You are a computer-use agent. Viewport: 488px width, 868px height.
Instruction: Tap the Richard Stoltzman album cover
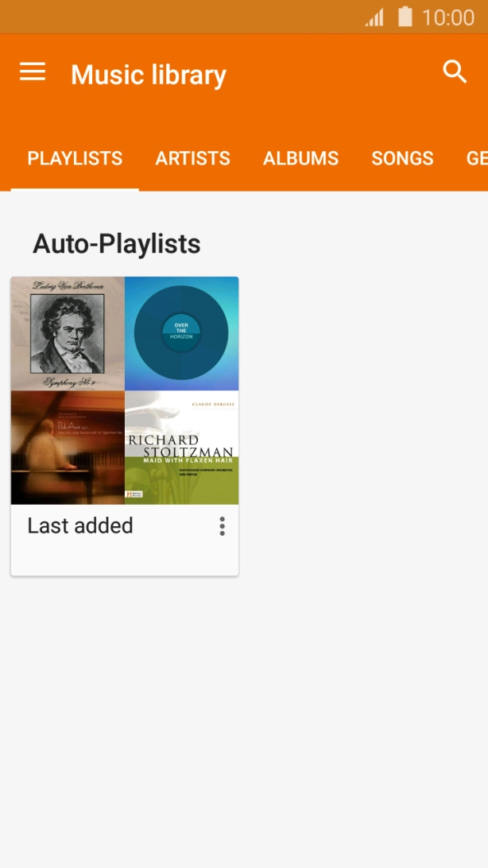pos(181,448)
